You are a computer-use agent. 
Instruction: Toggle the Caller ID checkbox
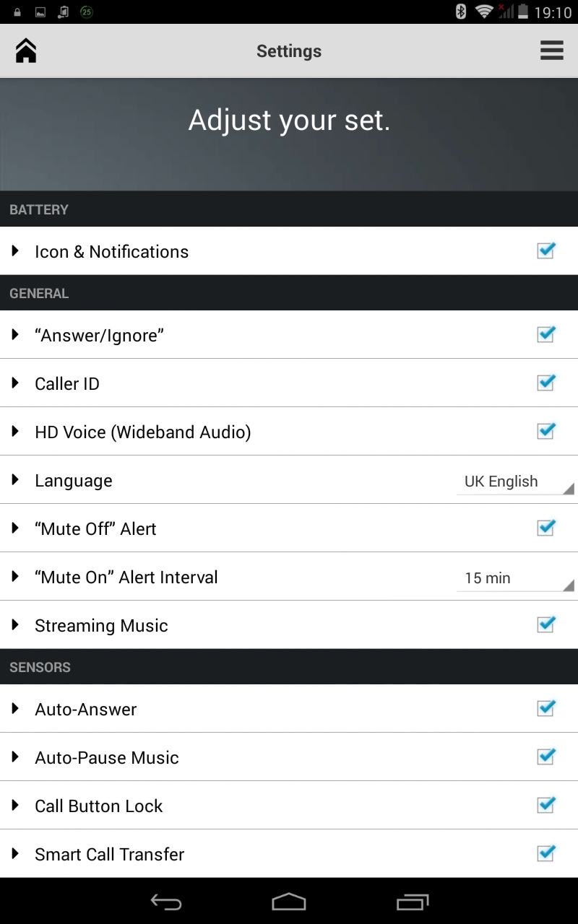coord(545,383)
